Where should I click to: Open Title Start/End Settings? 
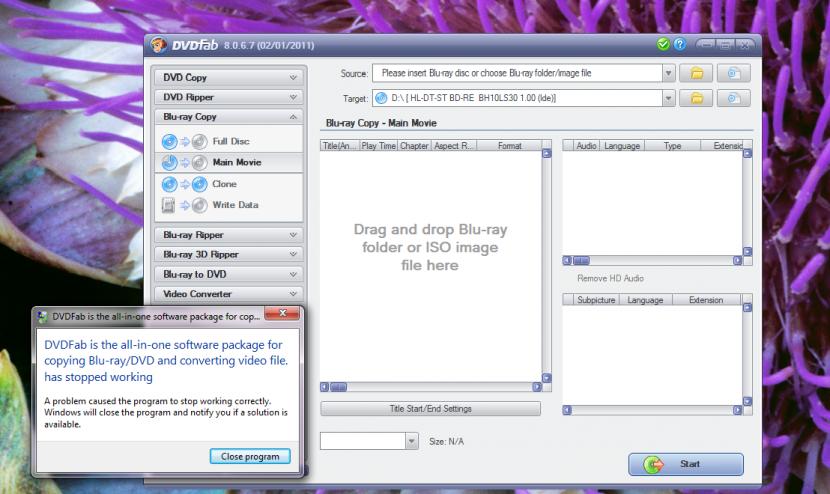[x=430, y=409]
